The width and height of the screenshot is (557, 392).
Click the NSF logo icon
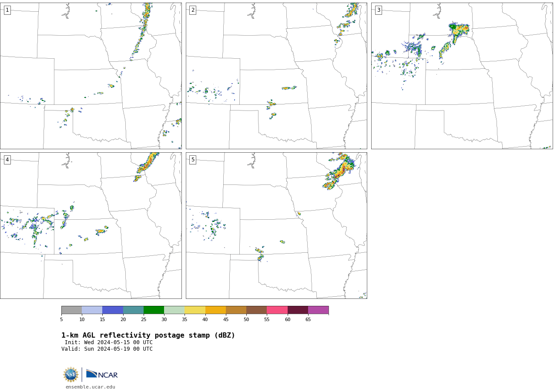pos(71,375)
